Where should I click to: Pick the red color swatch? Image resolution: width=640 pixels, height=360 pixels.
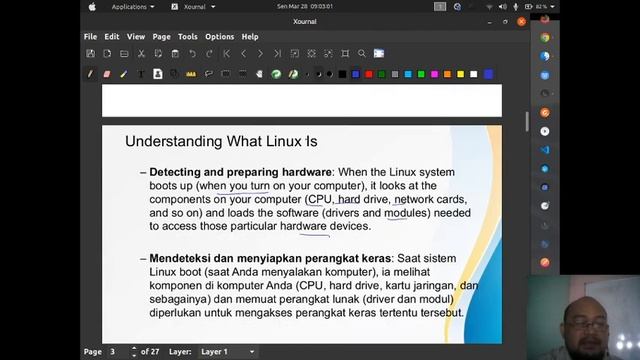click(x=369, y=74)
